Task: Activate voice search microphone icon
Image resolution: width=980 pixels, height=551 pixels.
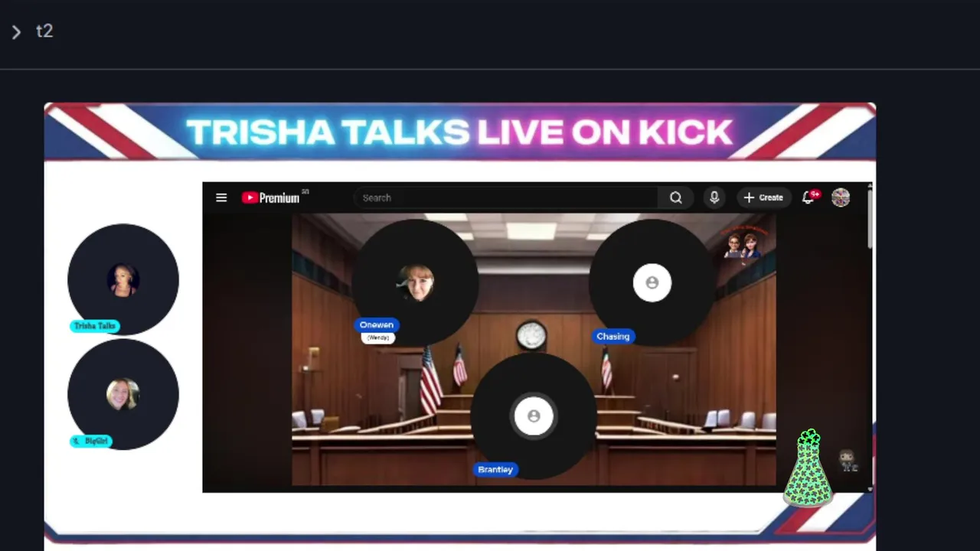Action: tap(714, 197)
